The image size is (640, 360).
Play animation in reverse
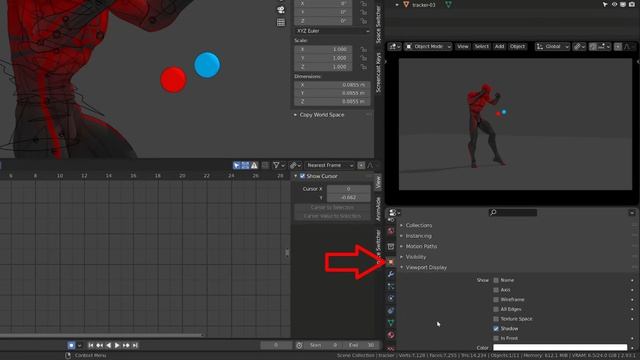tap(109, 345)
